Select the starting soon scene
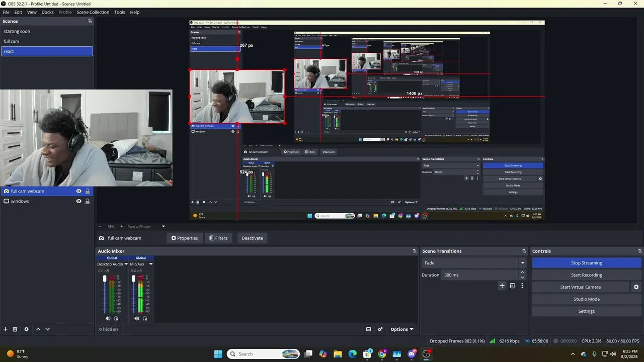Screen dimensions: 644x362 [47, 31]
